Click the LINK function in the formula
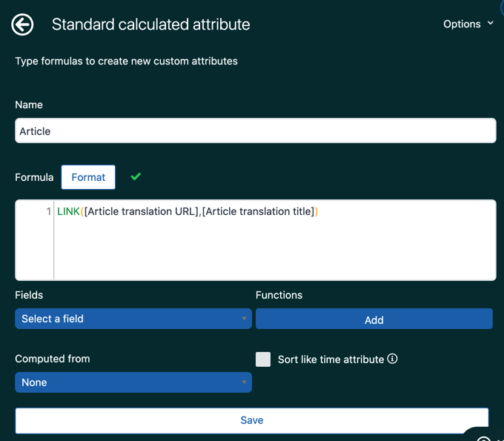504x441 pixels. click(x=68, y=211)
